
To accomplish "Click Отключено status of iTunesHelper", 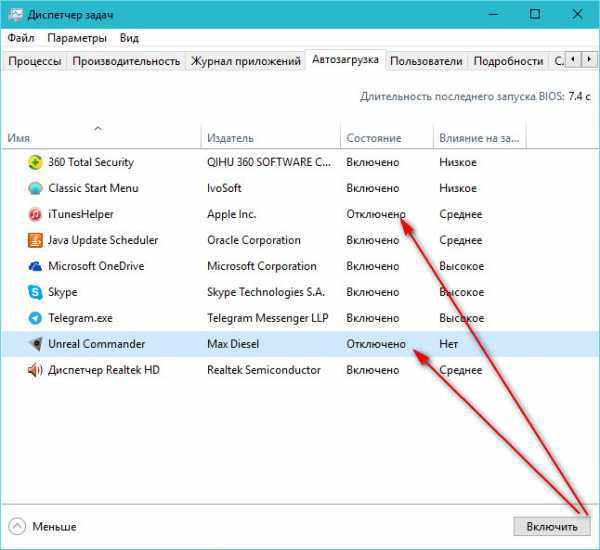I will pos(376,214).
